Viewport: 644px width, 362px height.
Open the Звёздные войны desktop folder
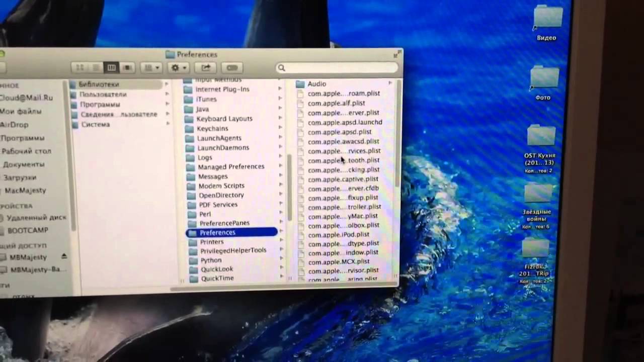click(x=537, y=206)
